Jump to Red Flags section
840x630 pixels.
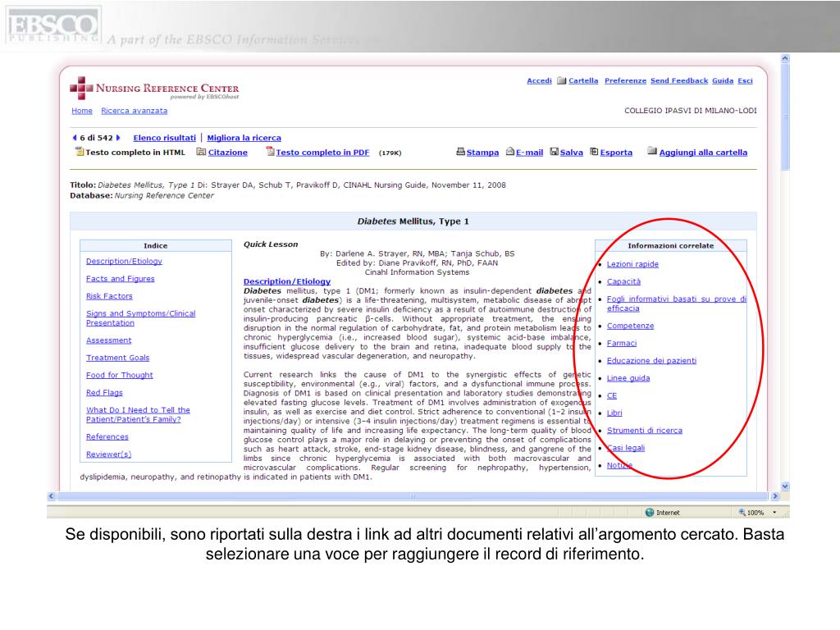(x=104, y=393)
